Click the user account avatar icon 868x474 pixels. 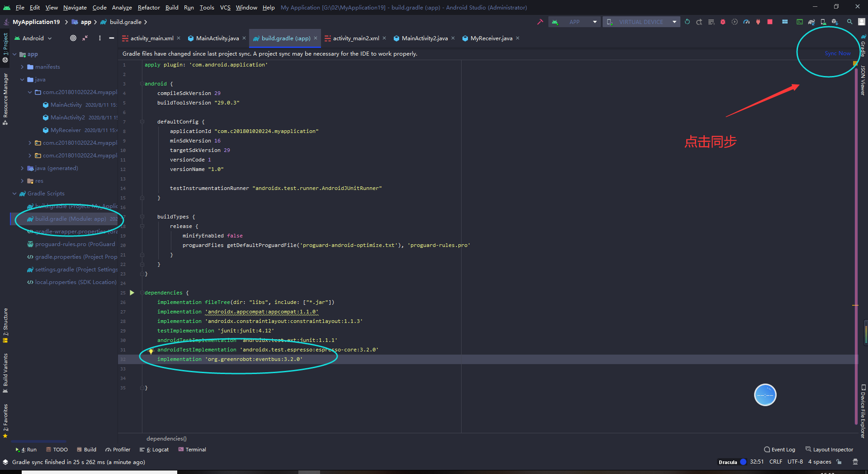pyautogui.click(x=862, y=22)
